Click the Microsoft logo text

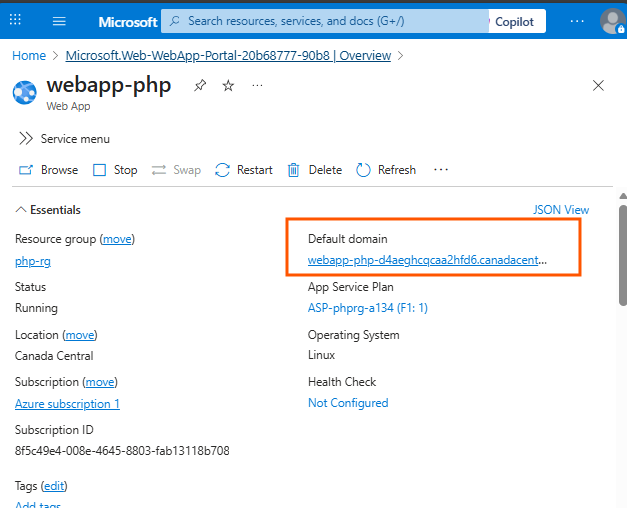click(128, 22)
